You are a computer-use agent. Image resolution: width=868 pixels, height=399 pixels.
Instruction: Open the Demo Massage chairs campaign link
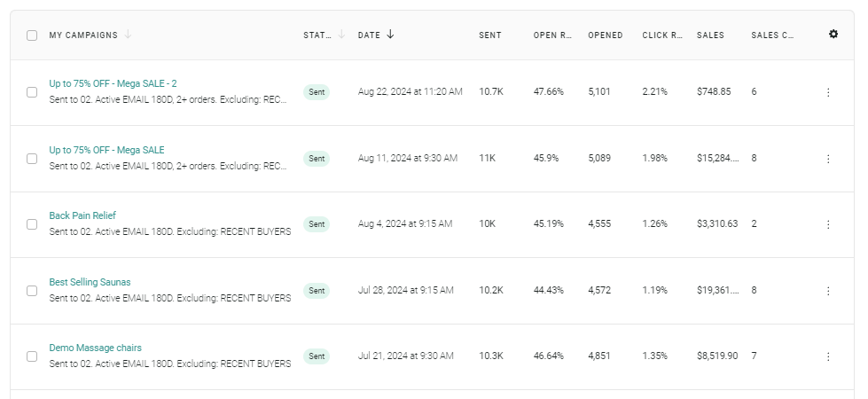(95, 348)
